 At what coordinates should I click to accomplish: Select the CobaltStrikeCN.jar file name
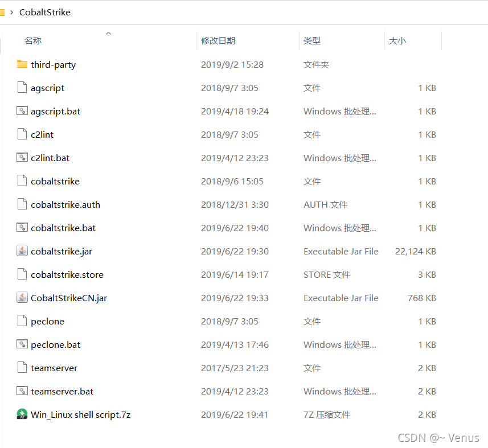pos(69,298)
